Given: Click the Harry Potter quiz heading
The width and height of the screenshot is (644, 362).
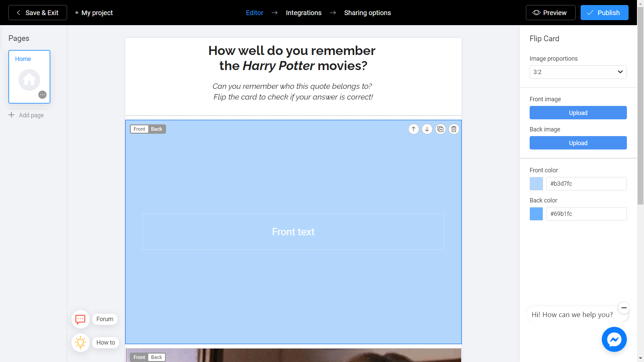Looking at the screenshot, I should click(292, 58).
